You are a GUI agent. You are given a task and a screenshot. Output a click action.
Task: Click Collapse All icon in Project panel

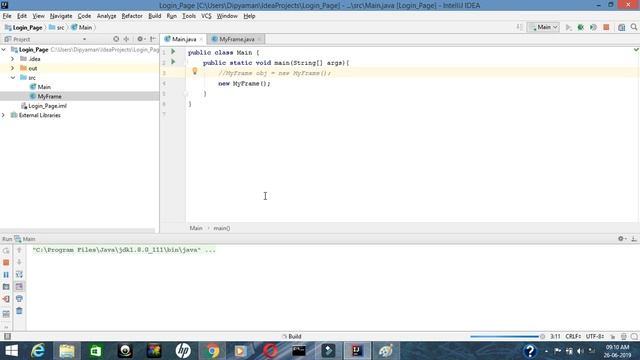[x=126, y=39]
